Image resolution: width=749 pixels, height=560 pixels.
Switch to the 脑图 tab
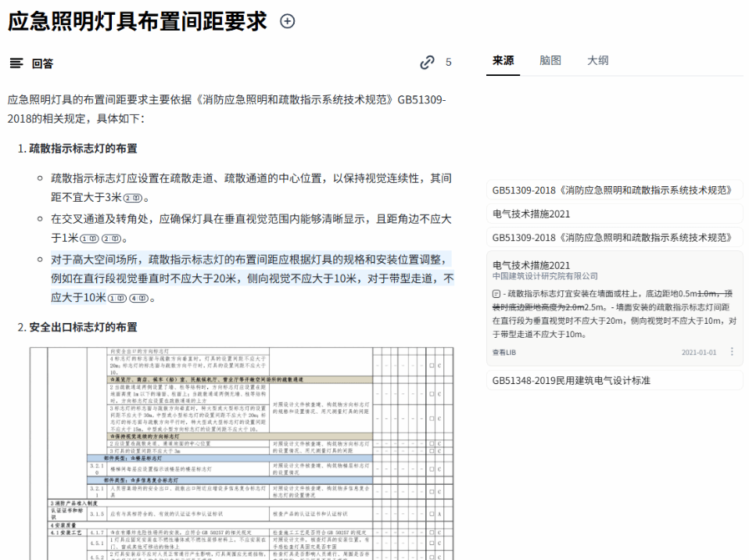pyautogui.click(x=550, y=60)
